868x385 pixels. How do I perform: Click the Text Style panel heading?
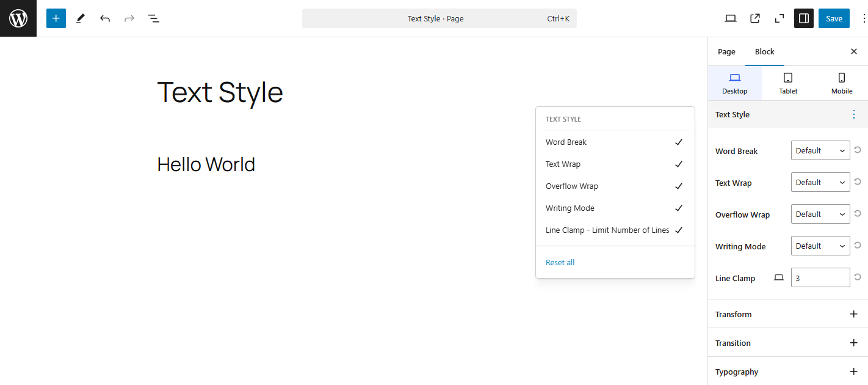coord(732,114)
